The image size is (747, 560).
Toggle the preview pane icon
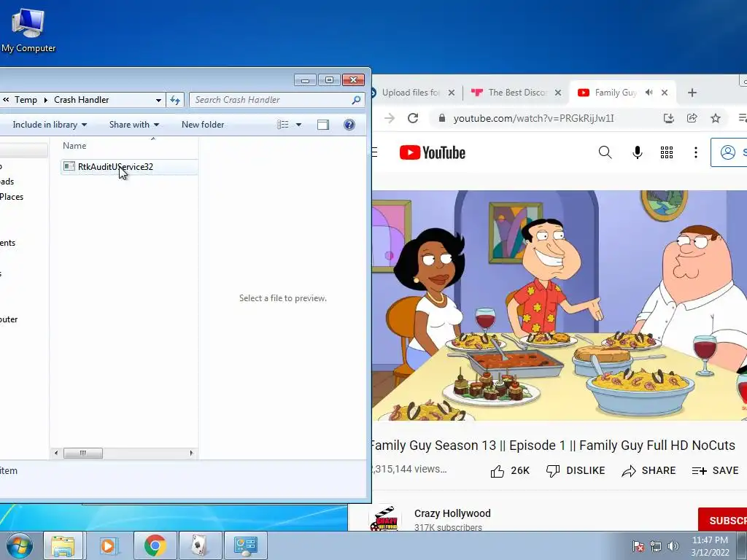(x=323, y=125)
